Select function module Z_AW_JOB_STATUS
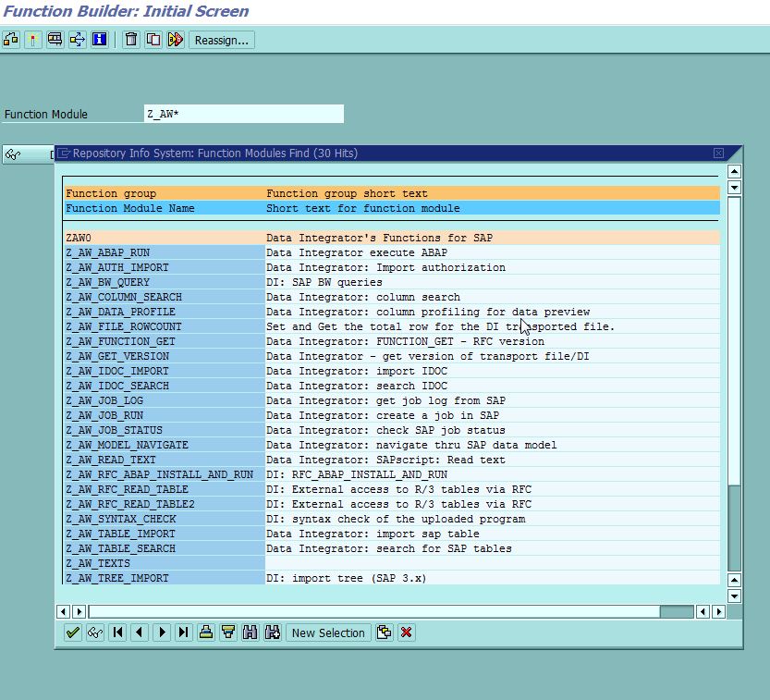 392,430
